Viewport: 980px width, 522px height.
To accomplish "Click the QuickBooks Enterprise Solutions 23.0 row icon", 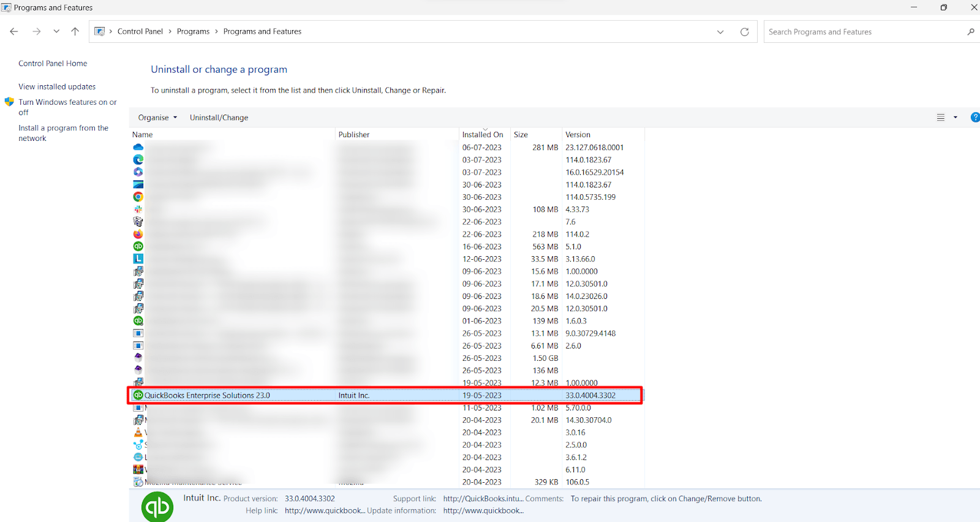I will (138, 395).
